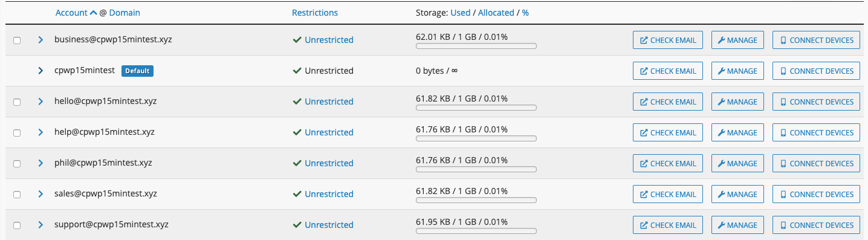Click the Default badge next to cpwp15mintest

pyautogui.click(x=137, y=71)
